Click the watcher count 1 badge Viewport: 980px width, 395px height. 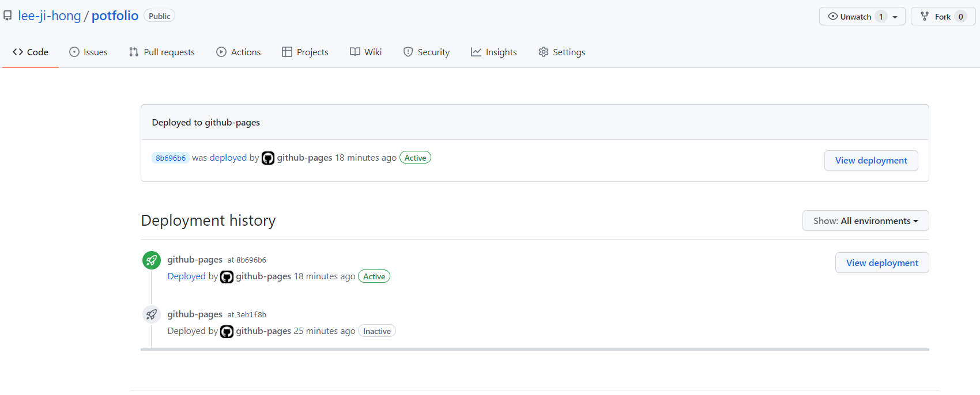(881, 17)
